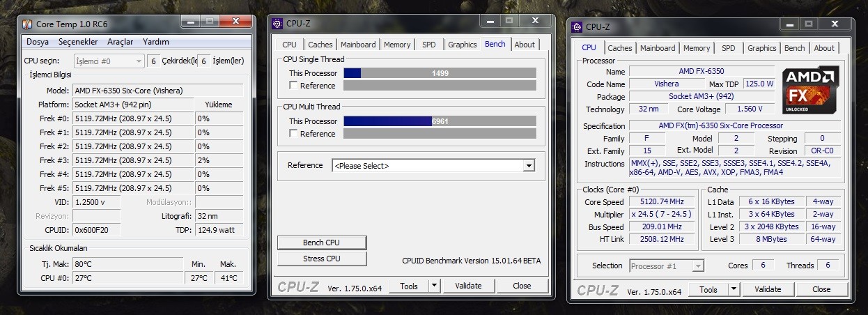The height and width of the screenshot is (315, 868).
Task: Click single thread score bar showing 1499
Action: pos(440,72)
